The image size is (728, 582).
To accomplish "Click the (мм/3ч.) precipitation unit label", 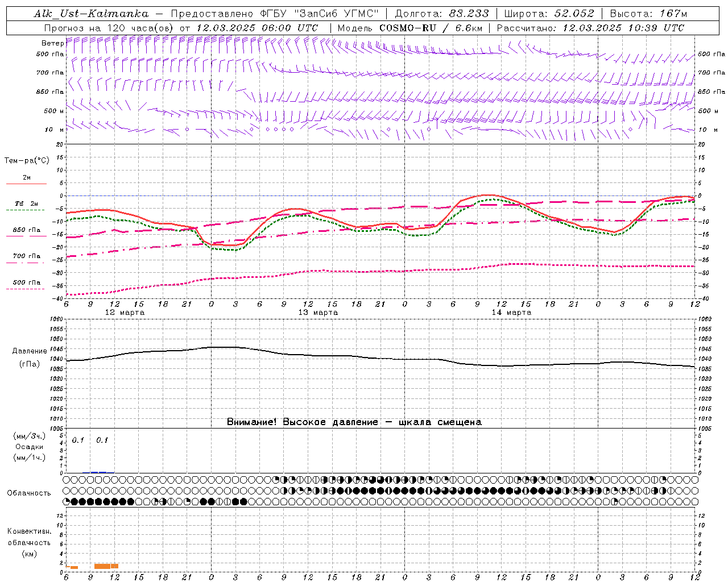I will pyautogui.click(x=30, y=436).
